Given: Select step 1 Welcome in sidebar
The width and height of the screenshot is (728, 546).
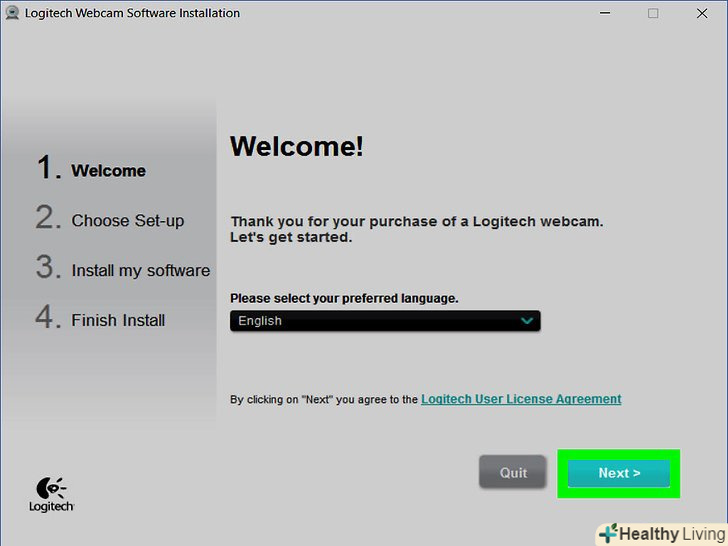Looking at the screenshot, I should point(91,169).
